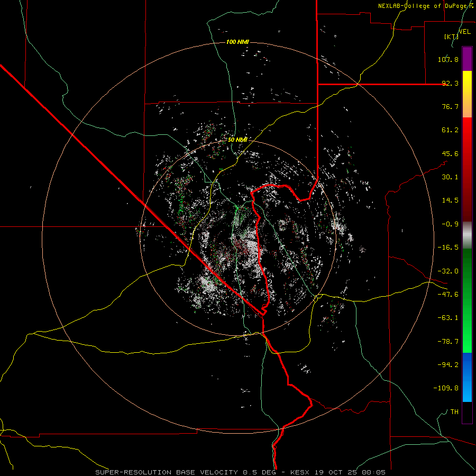Select the -32.0 legend value
476x476 pixels.
[x=448, y=271]
